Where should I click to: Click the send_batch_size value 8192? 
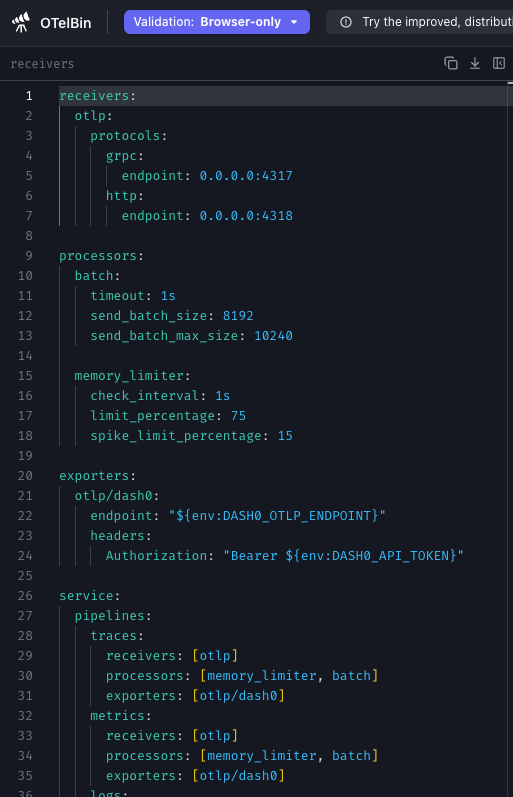click(238, 316)
